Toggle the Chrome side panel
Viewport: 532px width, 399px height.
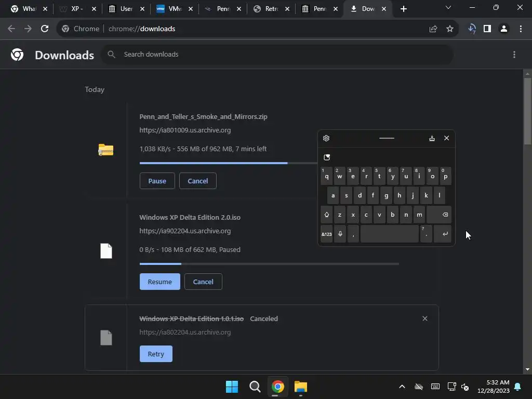[x=487, y=29]
